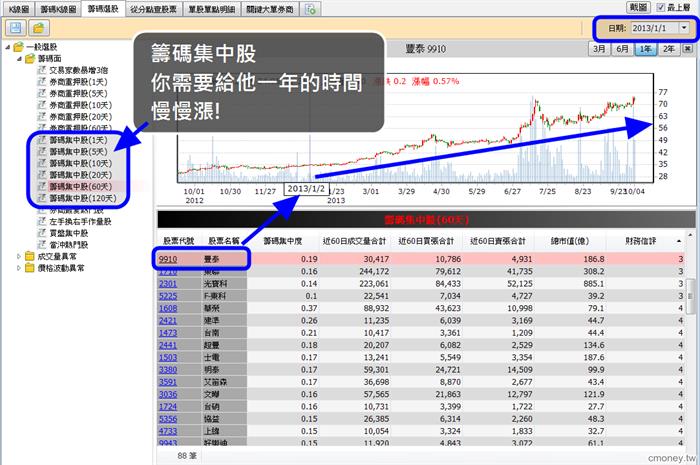
Task: Click the icon beside 券商重押股(20天)
Action: [42, 116]
